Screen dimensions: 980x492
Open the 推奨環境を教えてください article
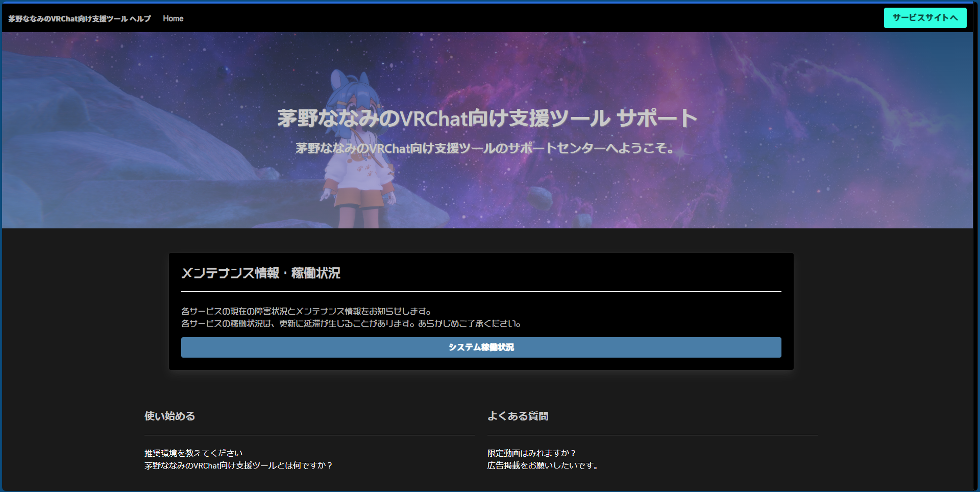193,453
